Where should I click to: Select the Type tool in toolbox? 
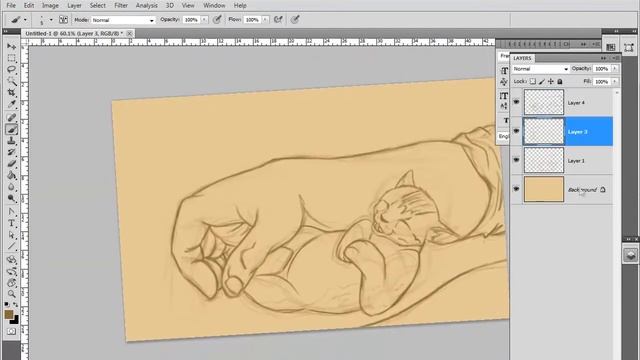tap(11, 223)
